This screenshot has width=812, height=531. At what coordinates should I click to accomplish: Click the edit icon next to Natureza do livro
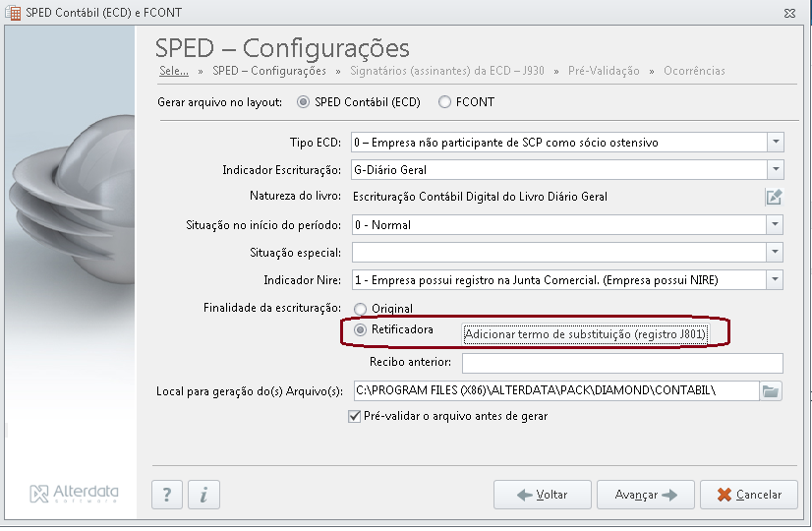click(x=774, y=197)
